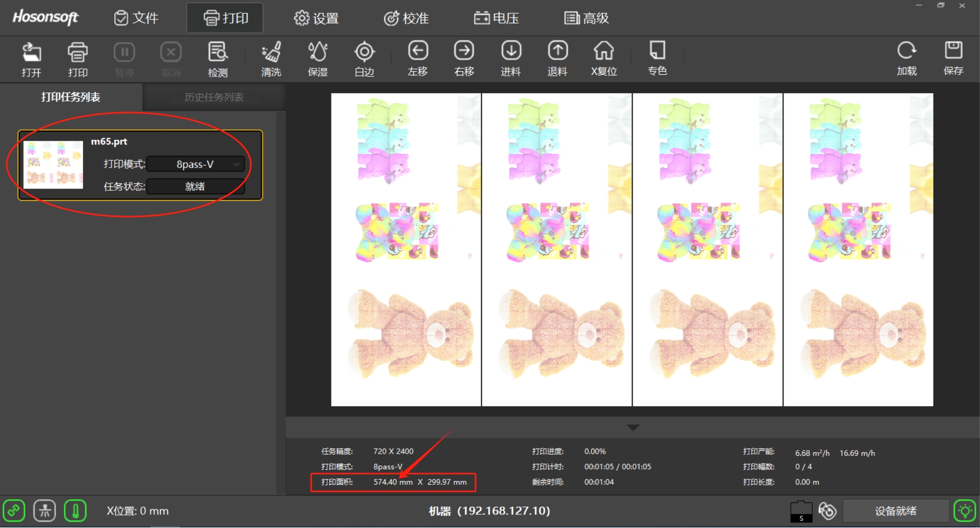Collapse the preview panel with down triangle
The image size is (980, 528).
tap(633, 428)
